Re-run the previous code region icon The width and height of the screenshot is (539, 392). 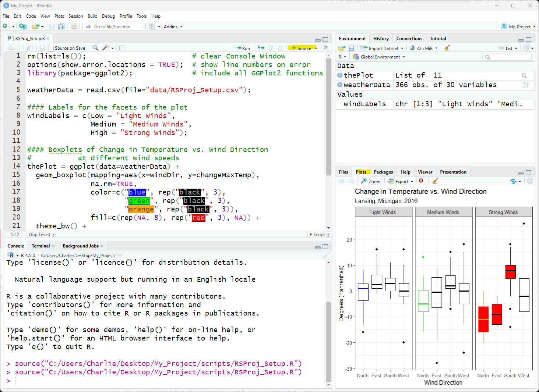tap(261, 48)
